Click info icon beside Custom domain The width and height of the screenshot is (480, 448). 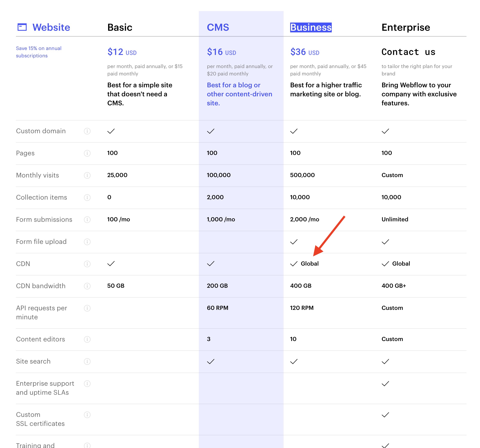point(87,131)
